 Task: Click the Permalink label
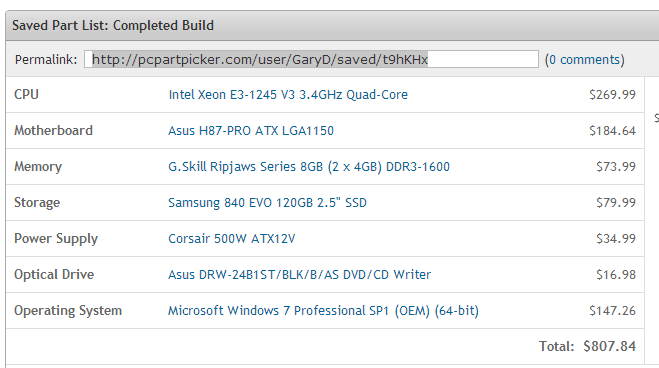point(46,60)
